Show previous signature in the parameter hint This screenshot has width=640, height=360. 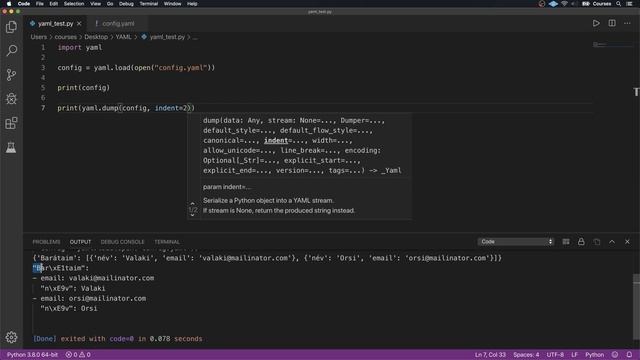(193, 203)
